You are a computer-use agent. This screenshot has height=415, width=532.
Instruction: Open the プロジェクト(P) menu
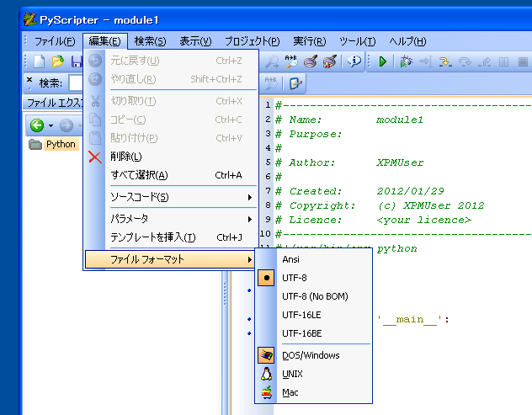(x=252, y=41)
